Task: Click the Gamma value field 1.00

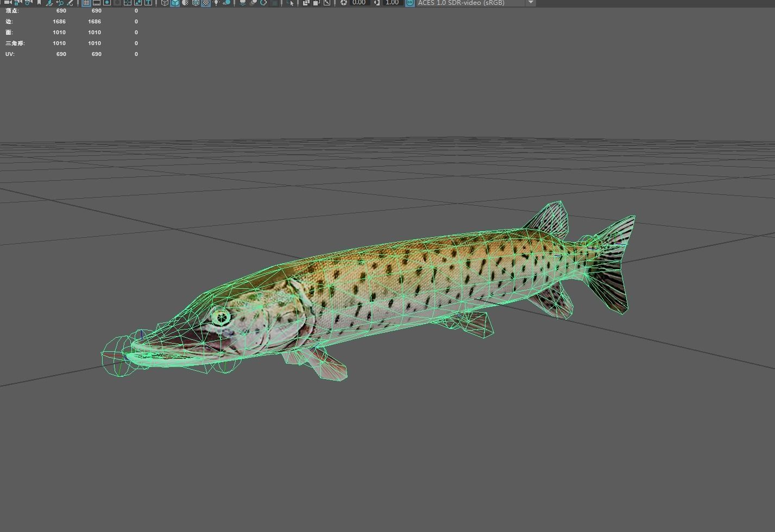Action: [393, 3]
